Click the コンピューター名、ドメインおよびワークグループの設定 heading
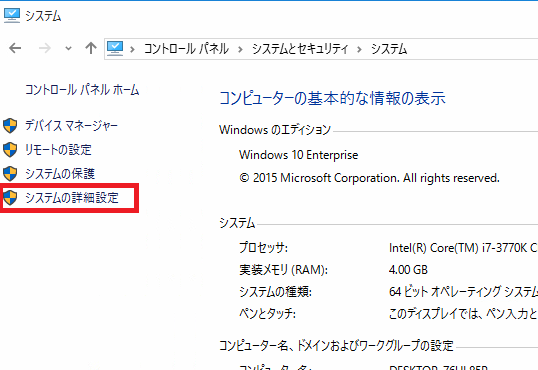Viewport: 538px width, 370px height. point(336,345)
